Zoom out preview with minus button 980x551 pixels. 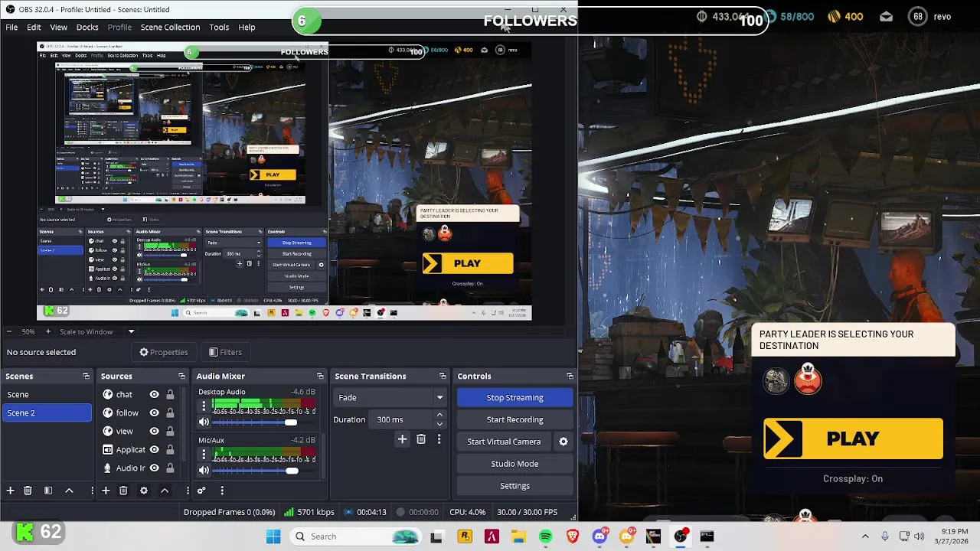tap(8, 331)
